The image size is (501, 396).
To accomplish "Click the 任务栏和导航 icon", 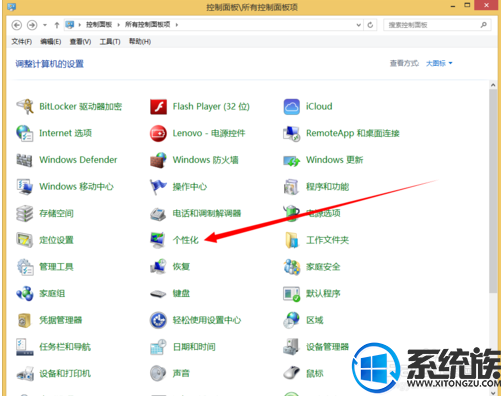I will (25, 347).
